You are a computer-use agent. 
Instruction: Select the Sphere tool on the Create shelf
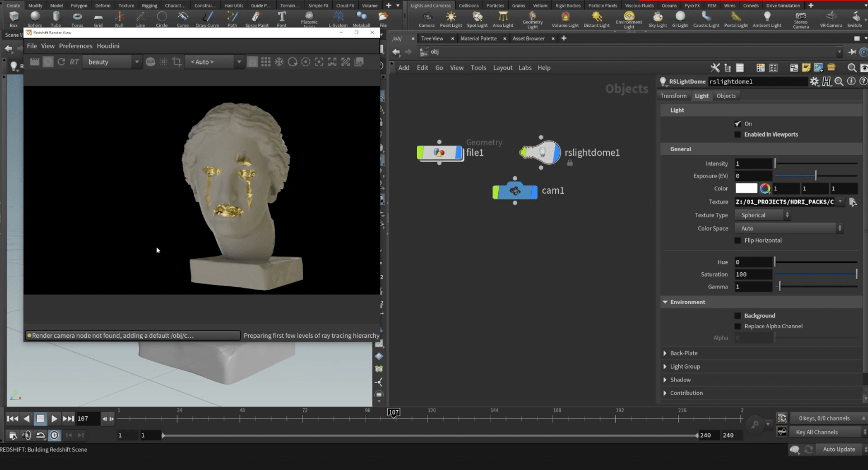[35, 18]
